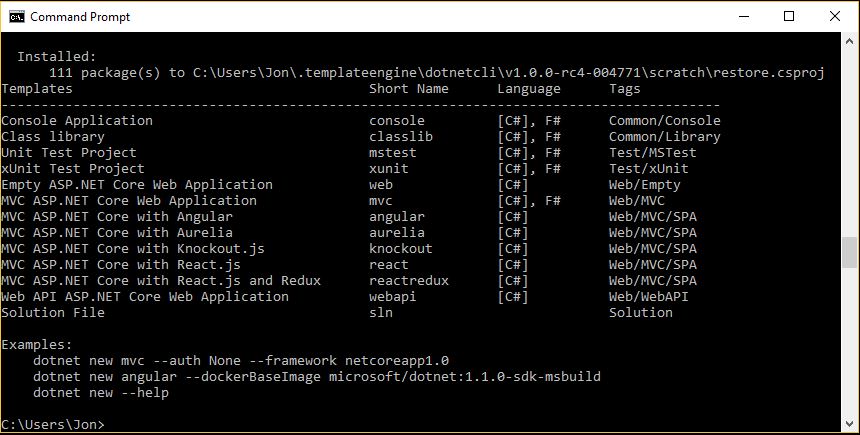This screenshot has width=860, height=435.
Task: Click the scrollbar down arrow
Action: (850, 423)
